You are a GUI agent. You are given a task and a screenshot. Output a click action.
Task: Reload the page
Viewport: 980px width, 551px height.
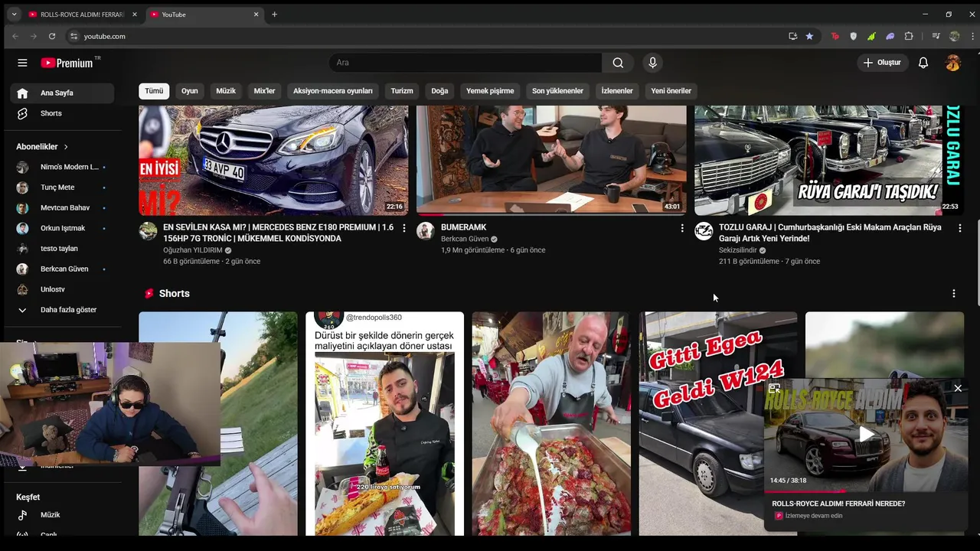[x=52, y=36]
